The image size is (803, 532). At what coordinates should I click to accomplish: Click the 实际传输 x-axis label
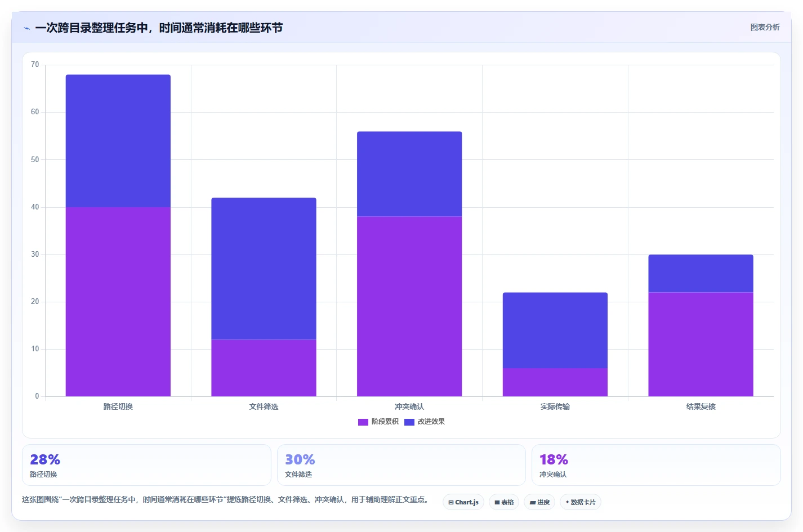tap(555, 406)
